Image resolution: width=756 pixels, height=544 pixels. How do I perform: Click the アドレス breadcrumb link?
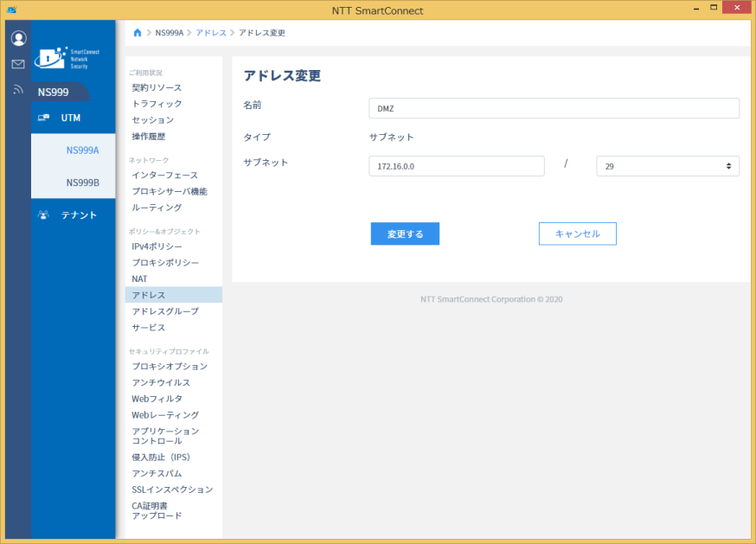tap(211, 33)
